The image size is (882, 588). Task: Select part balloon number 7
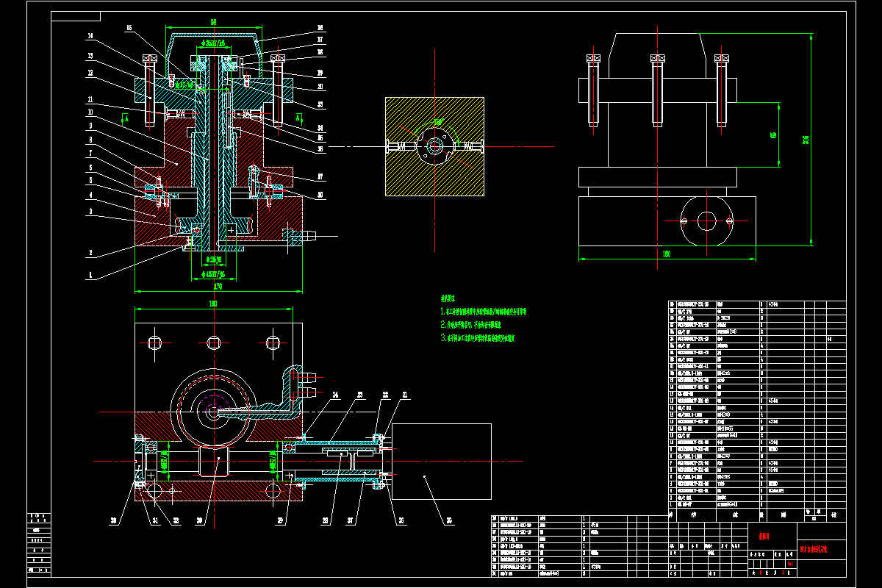(91, 153)
